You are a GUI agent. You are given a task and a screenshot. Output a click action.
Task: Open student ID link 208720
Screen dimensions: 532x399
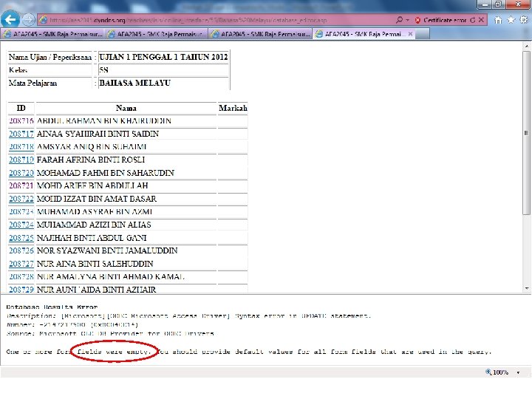click(21, 173)
